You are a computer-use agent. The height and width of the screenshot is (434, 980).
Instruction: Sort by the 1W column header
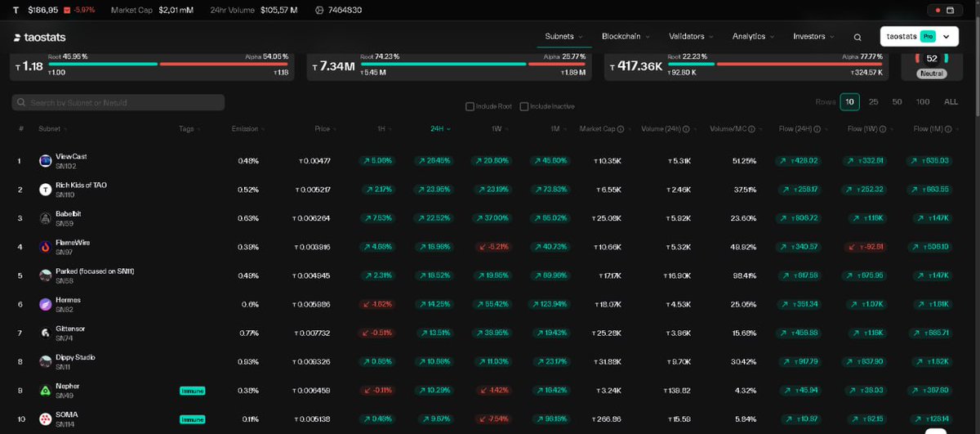pos(498,129)
